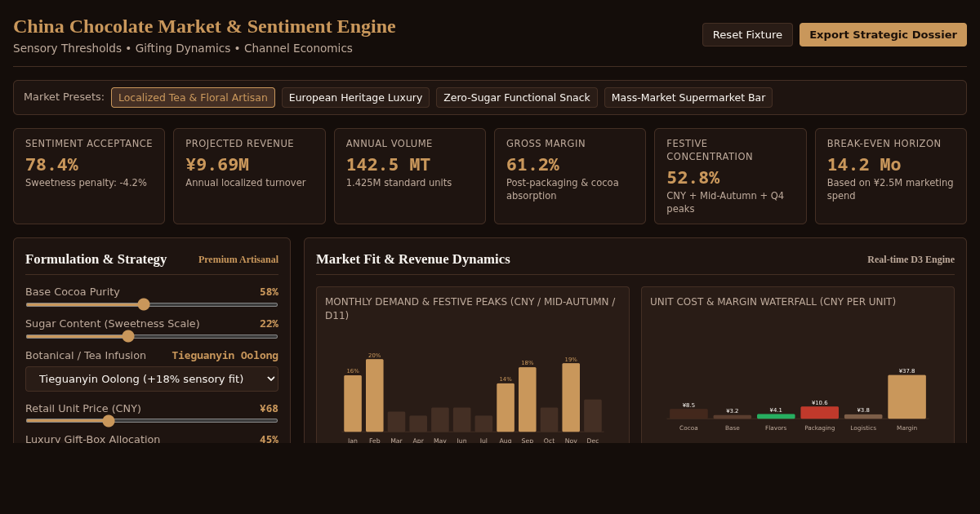Adjust the Sugar Content sweetness slider
Image resolution: width=980 pixels, height=514 pixels.
[x=152, y=336]
